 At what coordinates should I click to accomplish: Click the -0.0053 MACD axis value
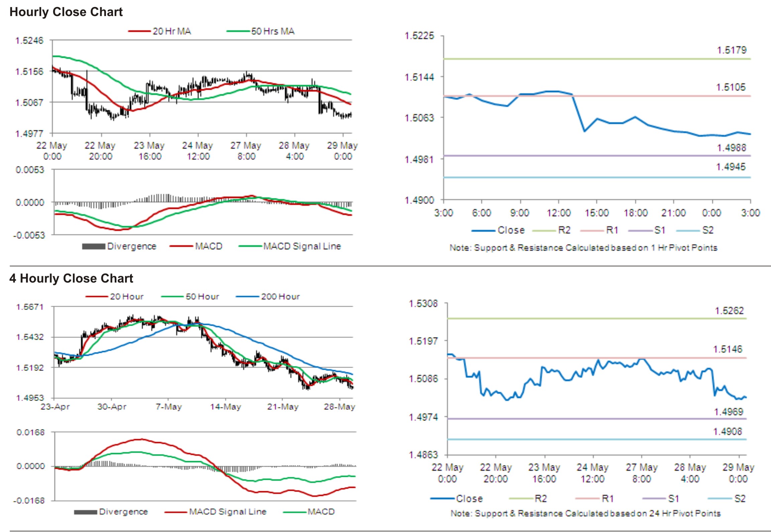pyautogui.click(x=28, y=235)
